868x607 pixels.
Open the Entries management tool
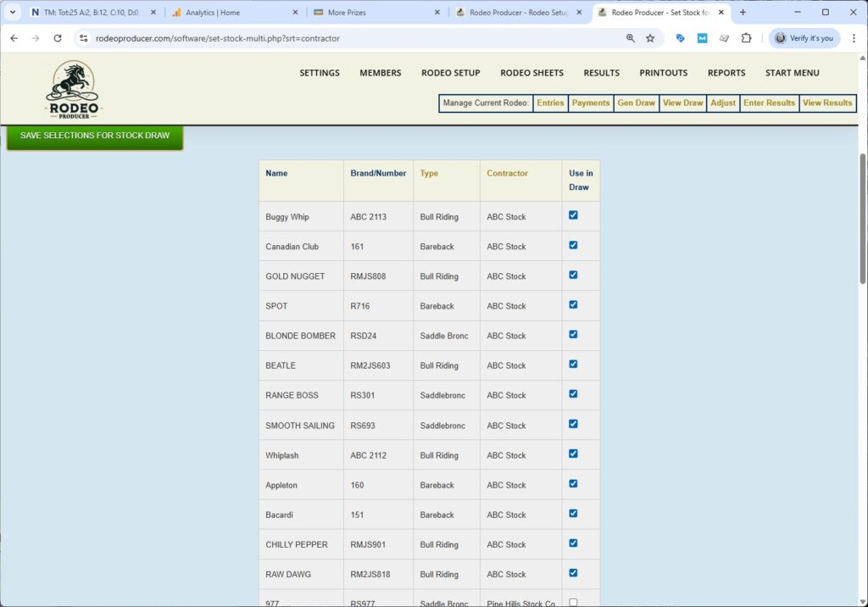click(x=550, y=103)
